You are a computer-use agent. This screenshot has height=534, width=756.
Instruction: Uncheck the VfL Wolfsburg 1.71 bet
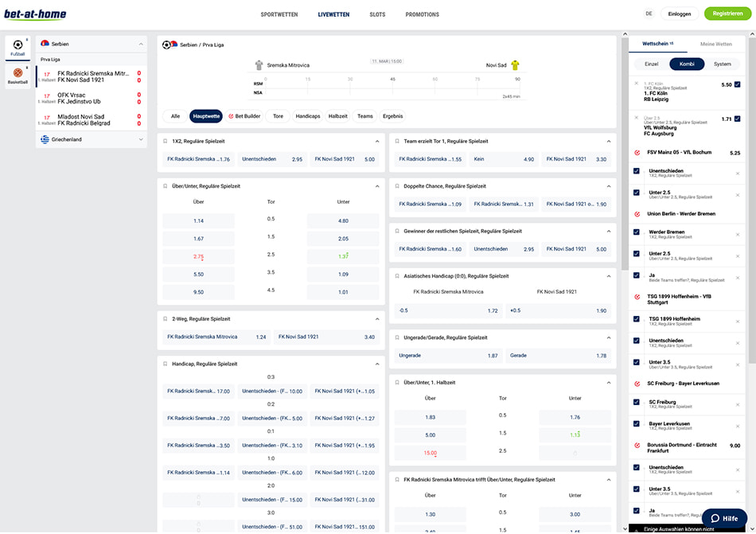tap(737, 119)
